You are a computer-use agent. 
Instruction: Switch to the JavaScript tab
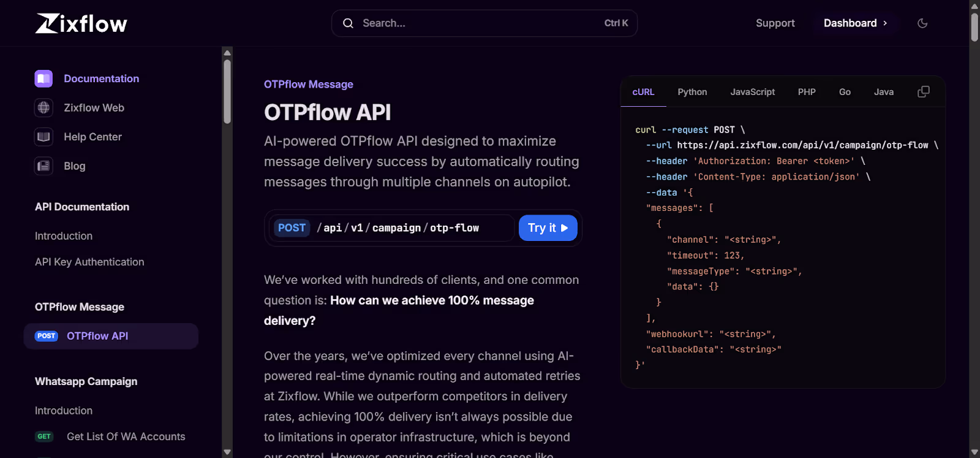click(x=752, y=92)
